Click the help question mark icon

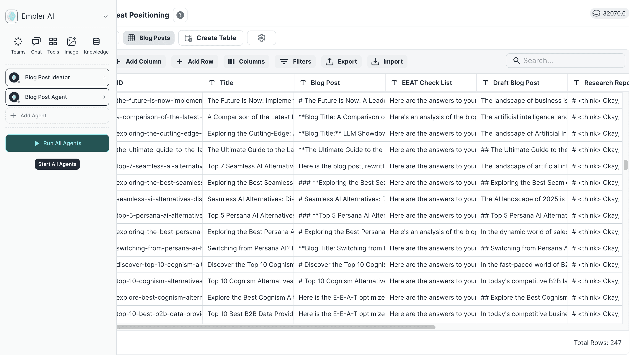(x=180, y=15)
